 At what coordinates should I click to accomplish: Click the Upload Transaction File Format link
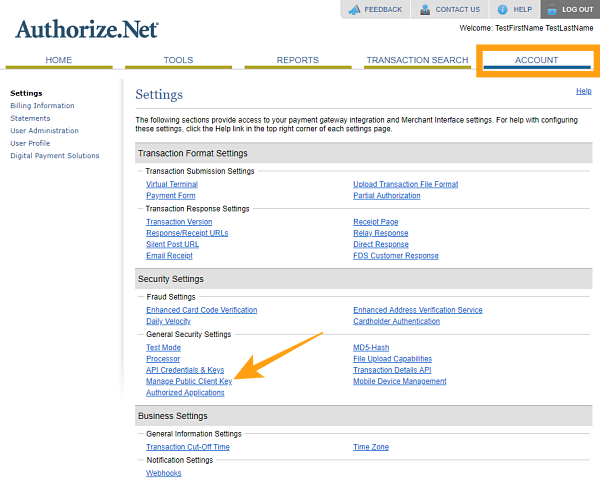tap(406, 184)
